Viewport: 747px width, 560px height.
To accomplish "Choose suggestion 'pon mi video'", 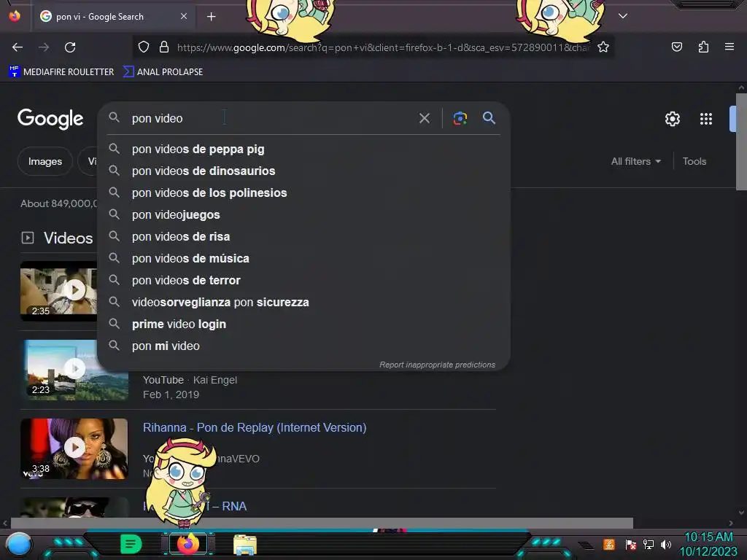I will tap(303, 346).
